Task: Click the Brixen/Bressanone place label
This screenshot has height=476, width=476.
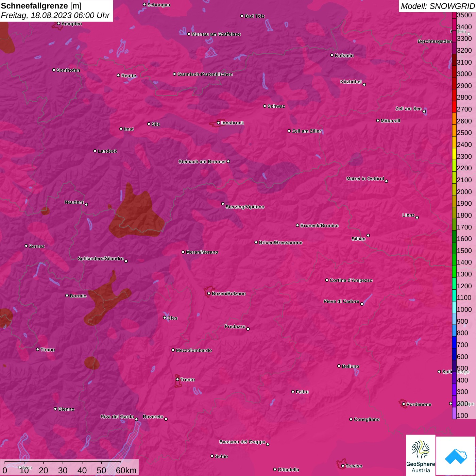Action: point(280,242)
